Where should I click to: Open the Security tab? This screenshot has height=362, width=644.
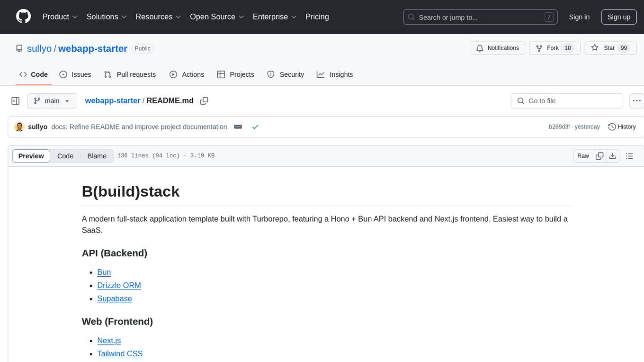(x=286, y=74)
